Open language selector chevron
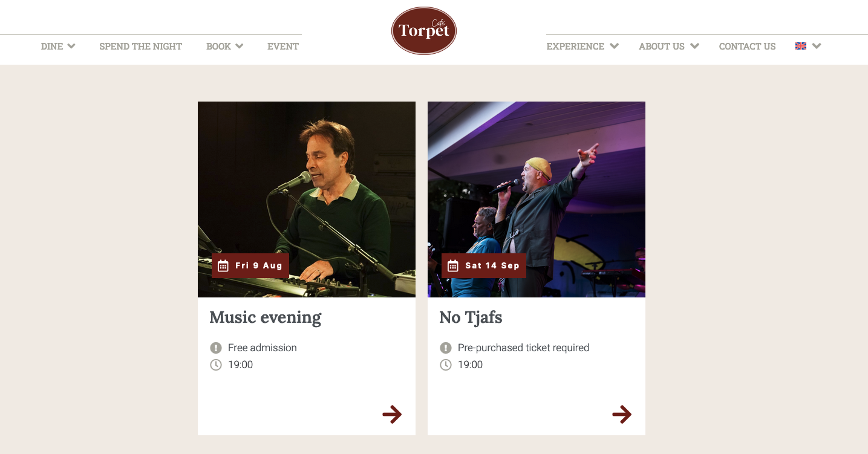868x454 pixels. pos(817,46)
